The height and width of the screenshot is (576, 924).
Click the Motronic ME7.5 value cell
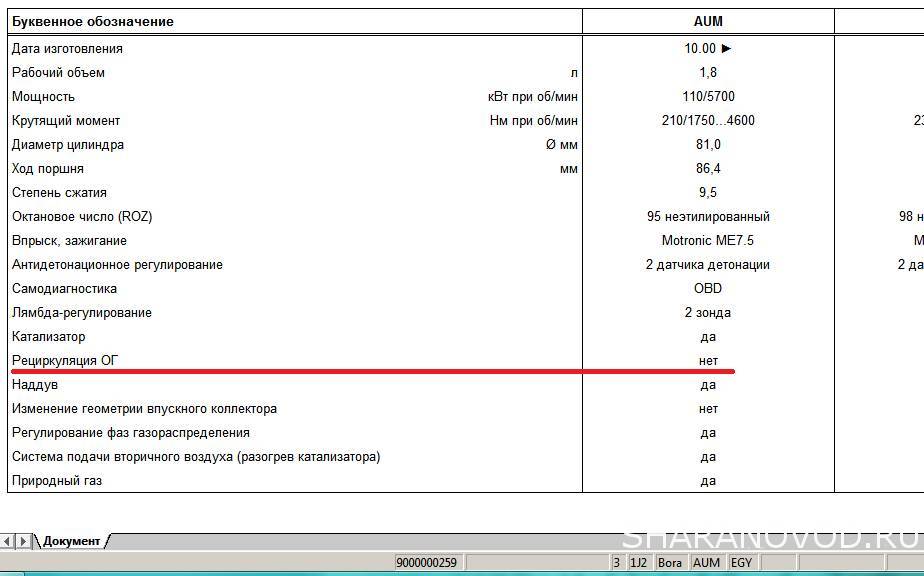point(707,241)
